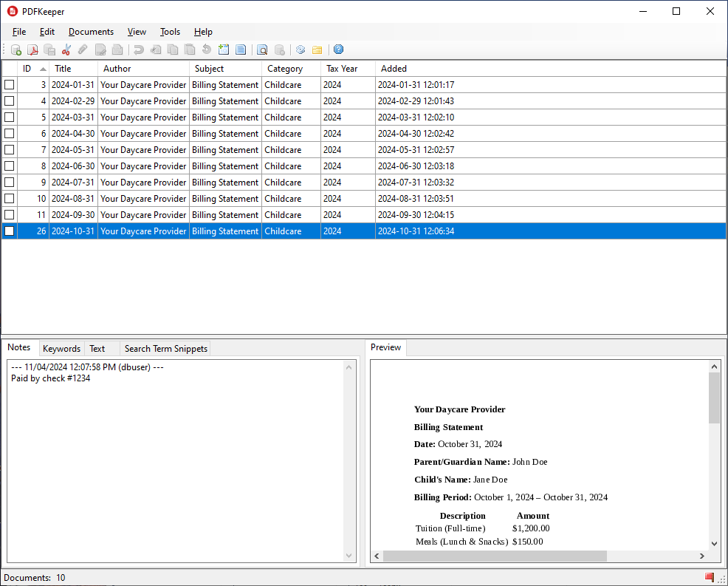Sort by the ID column header arrow
Viewport: 728px width, 586px height.
click(x=43, y=69)
